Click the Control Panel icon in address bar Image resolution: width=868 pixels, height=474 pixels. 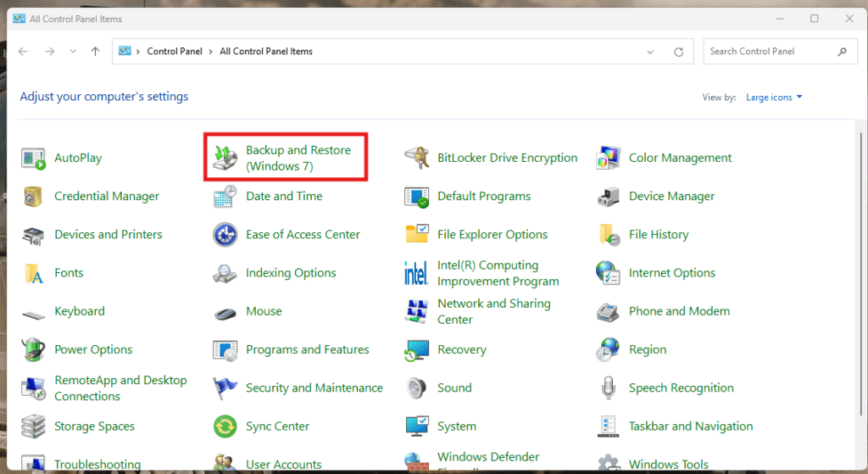coord(125,51)
